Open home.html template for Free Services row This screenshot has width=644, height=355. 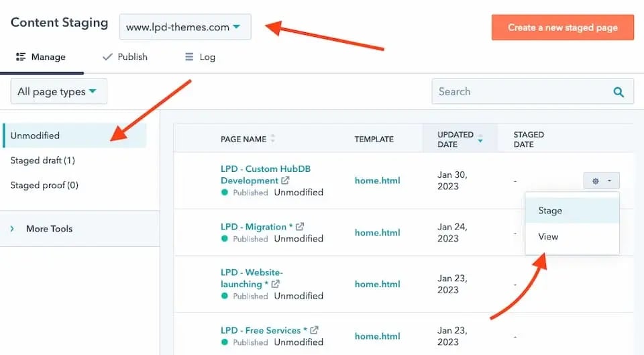click(378, 336)
